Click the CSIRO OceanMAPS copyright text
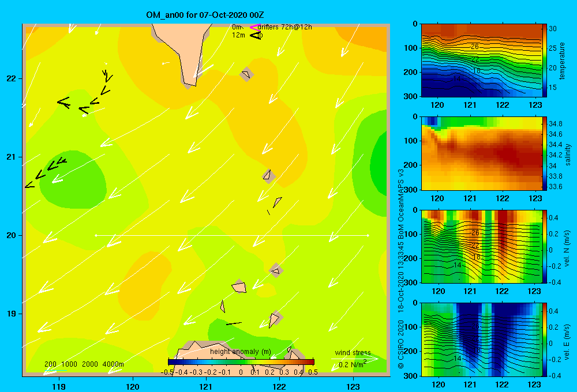This screenshot has width=577, height=392. [401, 269]
